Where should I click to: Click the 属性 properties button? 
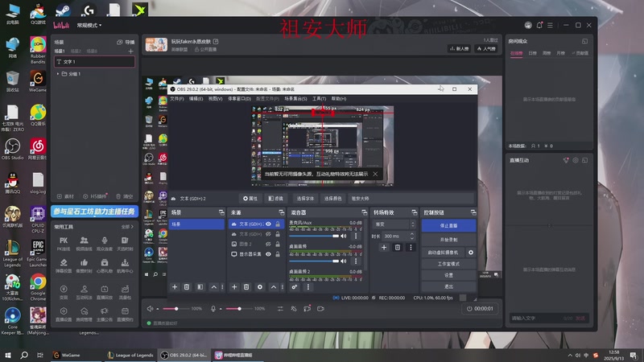tap(250, 198)
